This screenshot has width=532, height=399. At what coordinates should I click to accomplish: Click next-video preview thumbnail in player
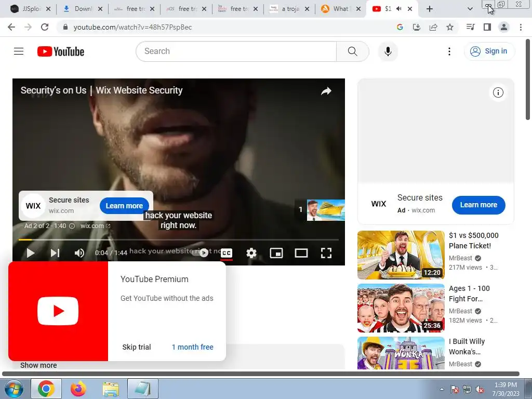click(326, 210)
